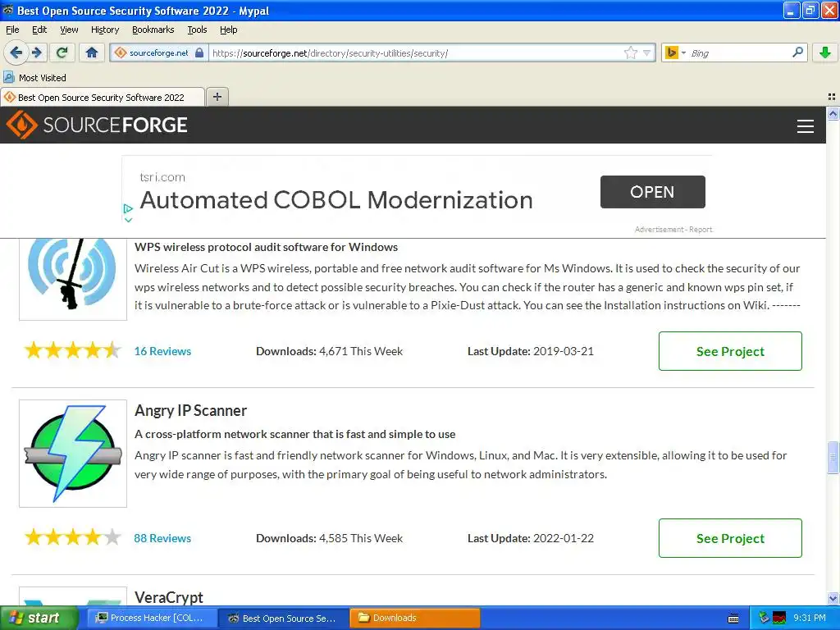Click the SourceForge logo in header

(x=97, y=125)
